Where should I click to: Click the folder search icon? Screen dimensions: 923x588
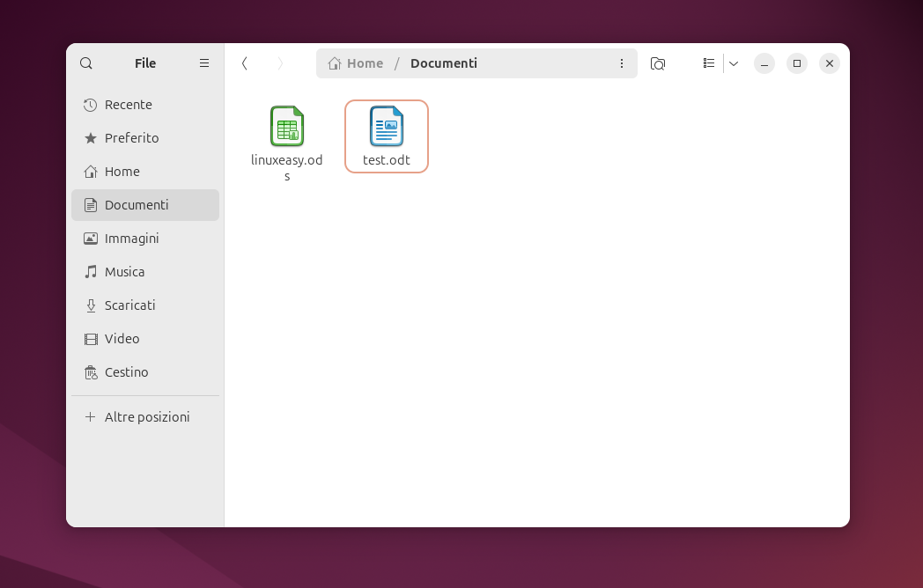658,63
